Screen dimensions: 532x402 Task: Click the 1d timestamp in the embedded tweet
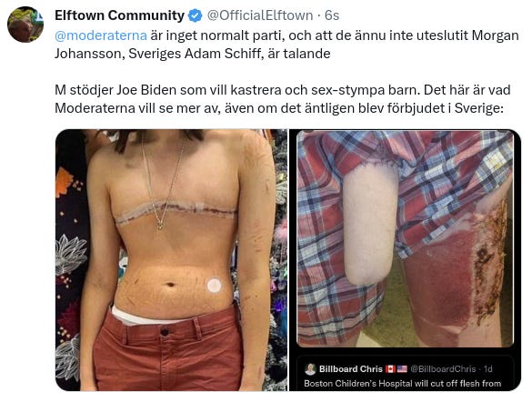(487, 369)
